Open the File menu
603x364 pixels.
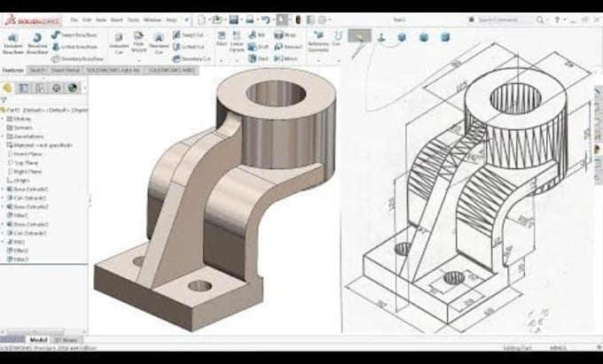pos(74,19)
